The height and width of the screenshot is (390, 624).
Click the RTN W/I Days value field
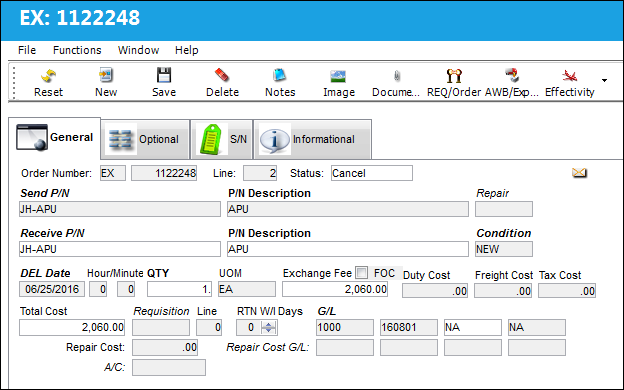(249, 327)
